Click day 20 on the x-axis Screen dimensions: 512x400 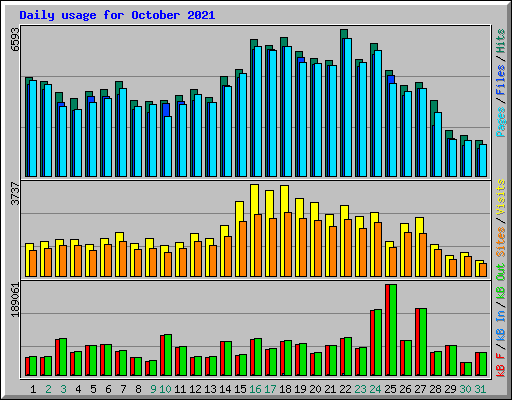click(x=315, y=389)
